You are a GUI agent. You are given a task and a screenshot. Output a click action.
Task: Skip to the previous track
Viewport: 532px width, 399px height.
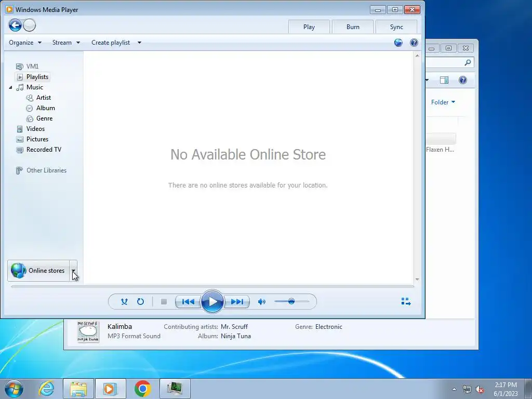click(x=188, y=302)
